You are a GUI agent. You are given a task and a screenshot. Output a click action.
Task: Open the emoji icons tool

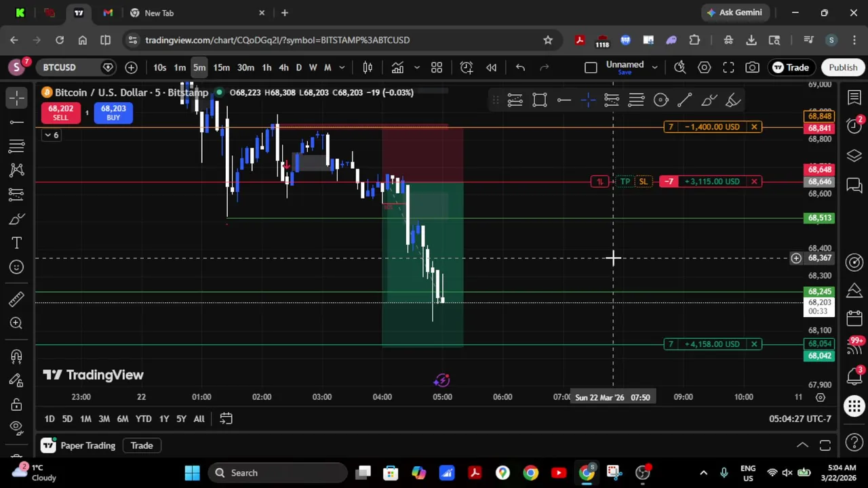tap(17, 267)
